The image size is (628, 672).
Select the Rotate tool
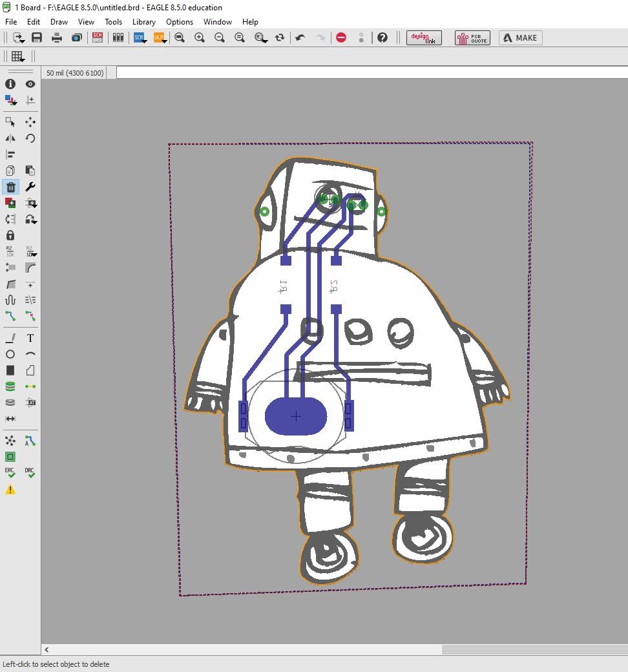pos(30,138)
